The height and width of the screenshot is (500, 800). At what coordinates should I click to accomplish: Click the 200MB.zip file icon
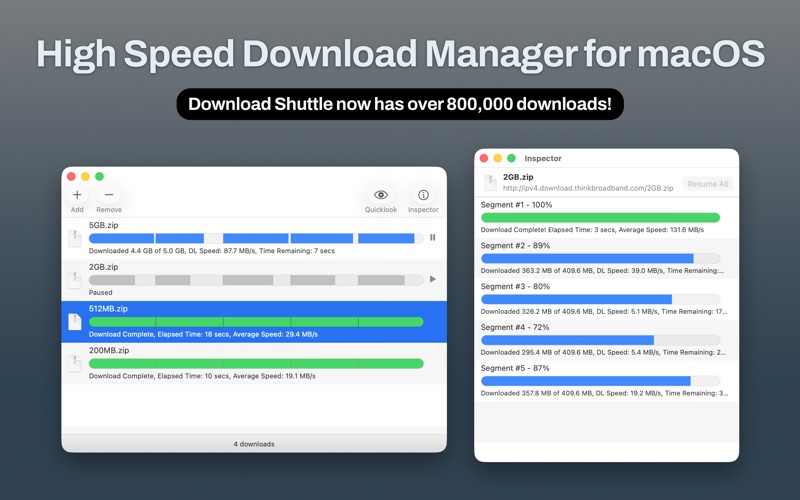75,363
